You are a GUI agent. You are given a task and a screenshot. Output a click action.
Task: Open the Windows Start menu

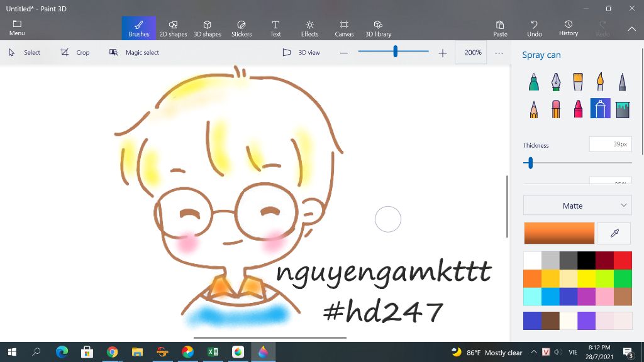(12, 352)
